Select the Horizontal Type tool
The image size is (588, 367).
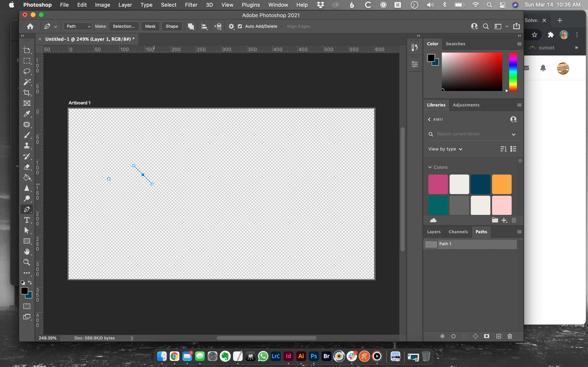(27, 220)
